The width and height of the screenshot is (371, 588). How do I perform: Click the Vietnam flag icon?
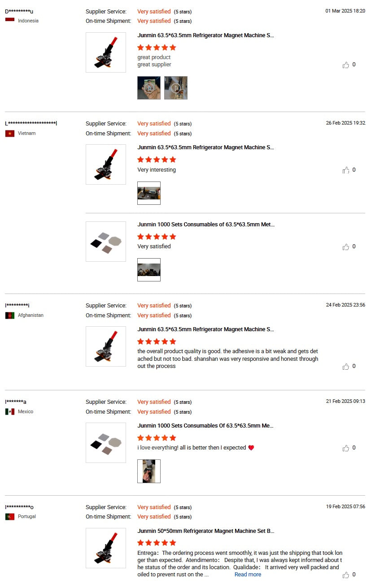pyautogui.click(x=10, y=134)
